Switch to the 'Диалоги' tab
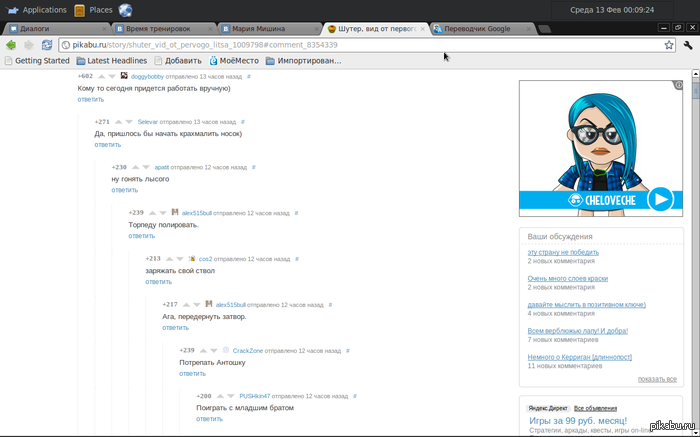 pos(56,29)
